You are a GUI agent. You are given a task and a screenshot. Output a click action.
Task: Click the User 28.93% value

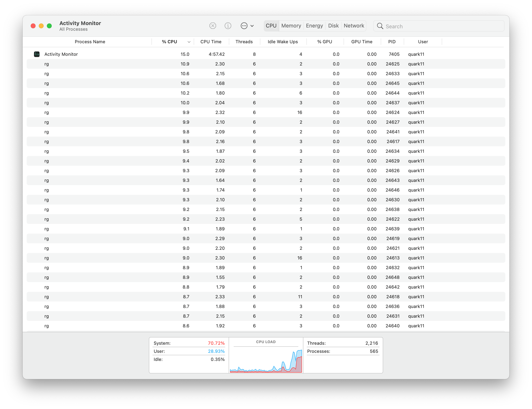(x=216, y=351)
